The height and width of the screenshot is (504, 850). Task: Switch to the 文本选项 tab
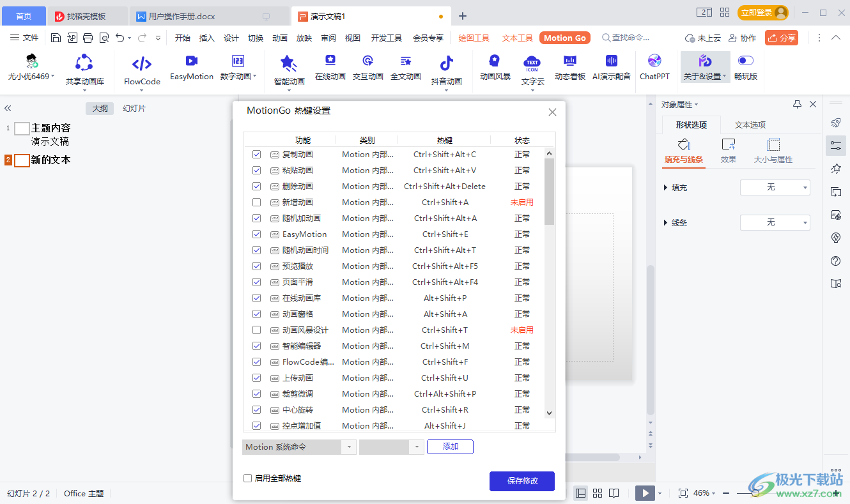click(x=750, y=125)
